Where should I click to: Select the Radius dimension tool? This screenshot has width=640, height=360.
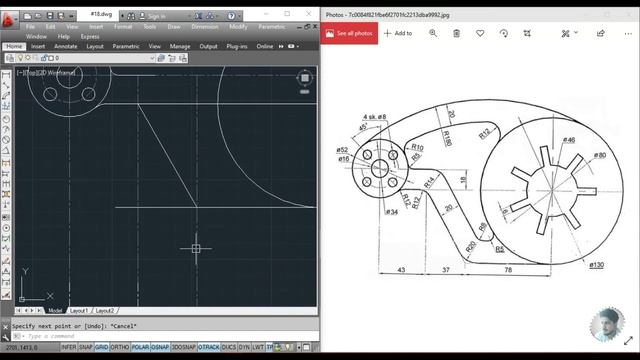[x=6, y=119]
